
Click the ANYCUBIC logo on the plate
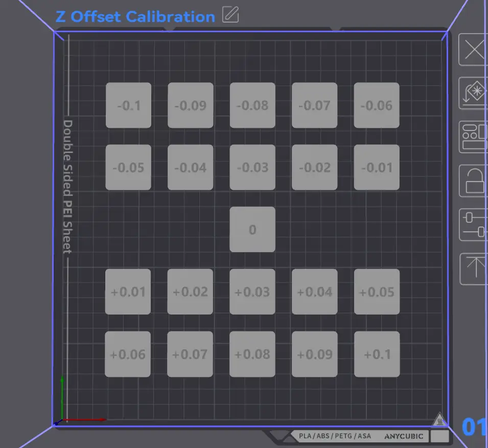pyautogui.click(x=404, y=436)
